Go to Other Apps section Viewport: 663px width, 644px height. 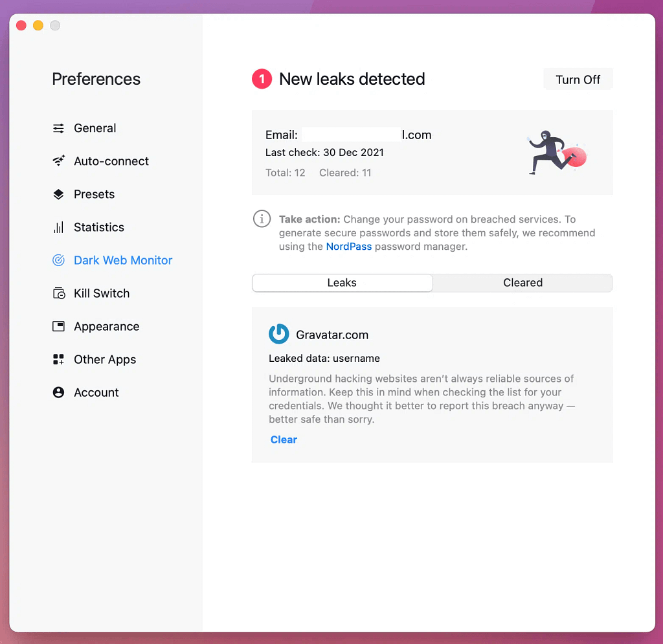click(105, 359)
